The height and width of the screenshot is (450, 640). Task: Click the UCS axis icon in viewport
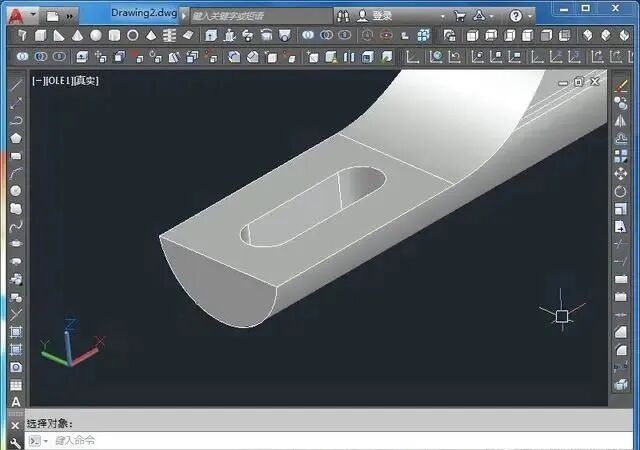click(x=71, y=343)
